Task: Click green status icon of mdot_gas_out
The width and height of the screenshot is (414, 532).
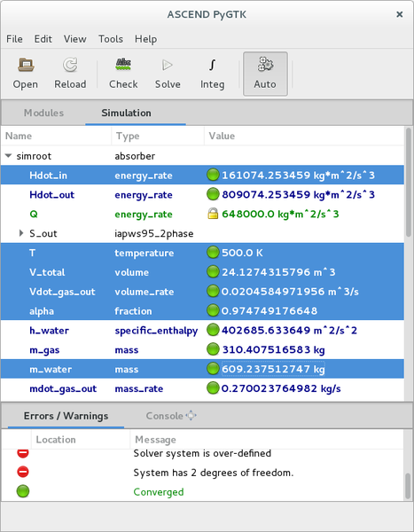Action: [x=213, y=388]
